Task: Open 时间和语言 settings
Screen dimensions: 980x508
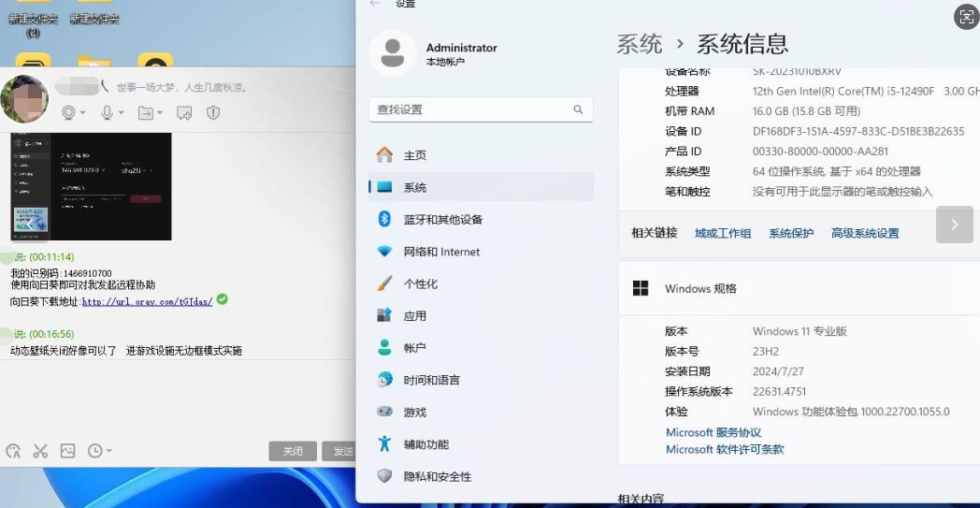Action: [481, 380]
